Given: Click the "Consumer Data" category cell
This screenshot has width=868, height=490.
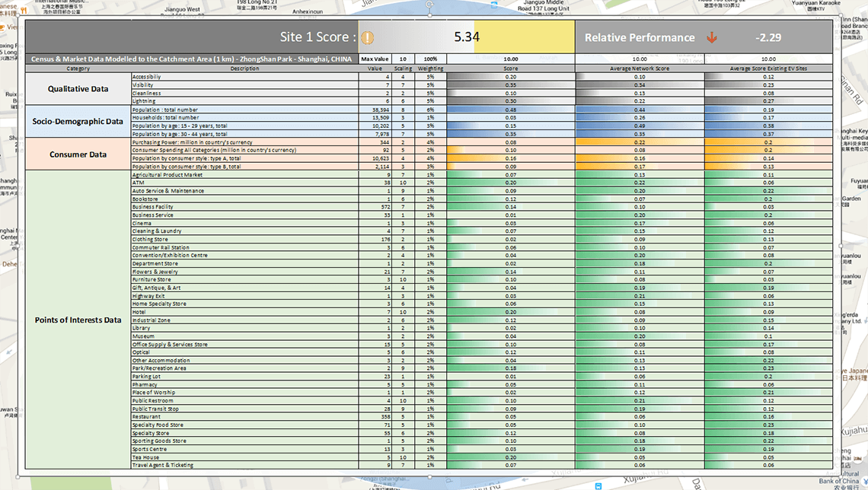Looking at the screenshot, I should 78,154.
